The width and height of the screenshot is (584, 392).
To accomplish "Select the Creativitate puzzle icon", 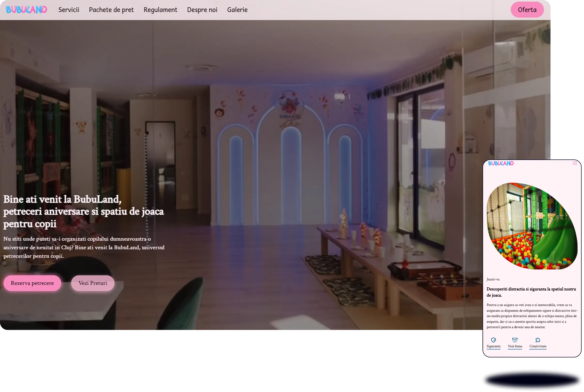I will click(x=538, y=340).
